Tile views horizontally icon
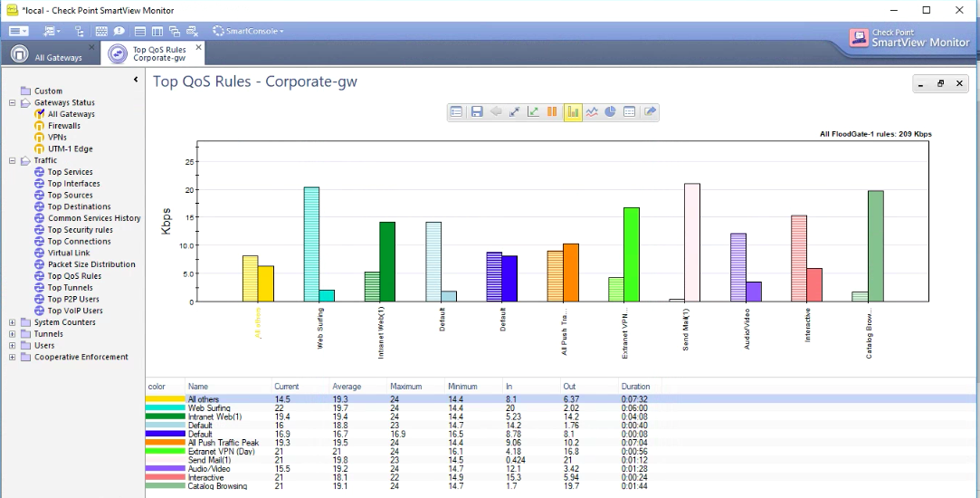Screen dimensions: 980x498 tap(140, 31)
